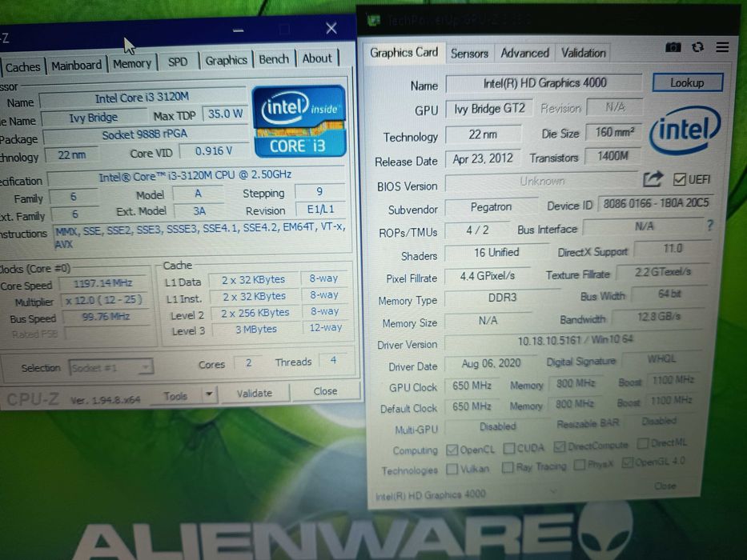747x560 pixels.
Task: Select the Memory tab in CPU-Z
Action: point(132,63)
